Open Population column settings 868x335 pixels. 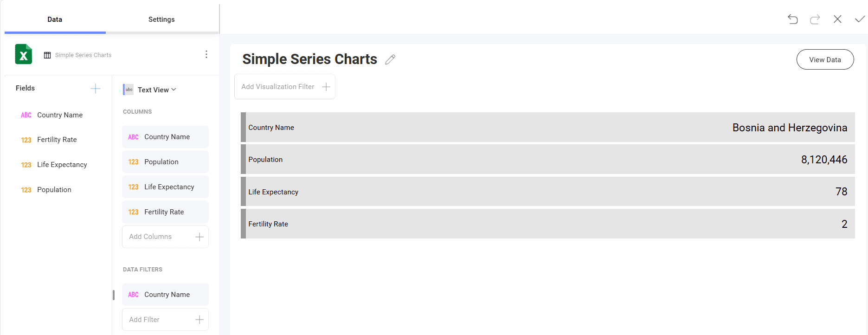point(165,162)
